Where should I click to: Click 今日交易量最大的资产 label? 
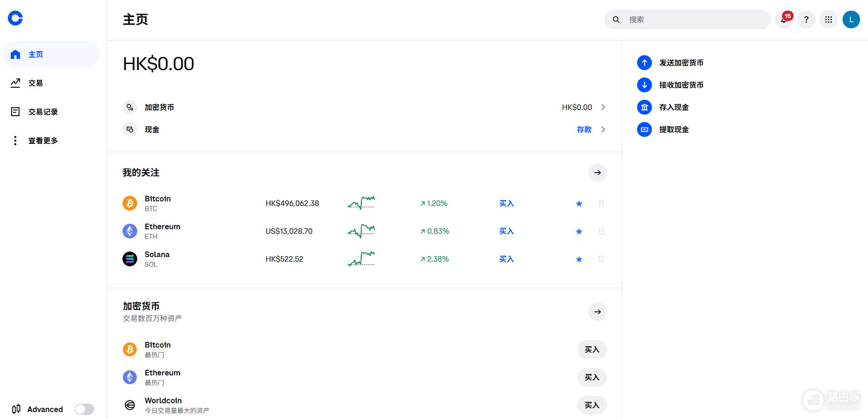pyautogui.click(x=177, y=411)
